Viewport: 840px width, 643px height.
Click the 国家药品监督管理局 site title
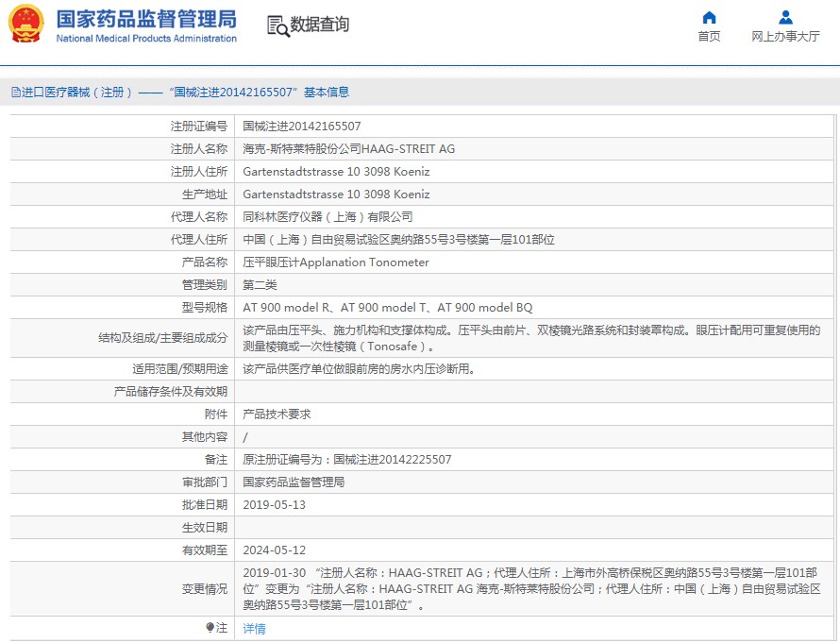pyautogui.click(x=146, y=19)
